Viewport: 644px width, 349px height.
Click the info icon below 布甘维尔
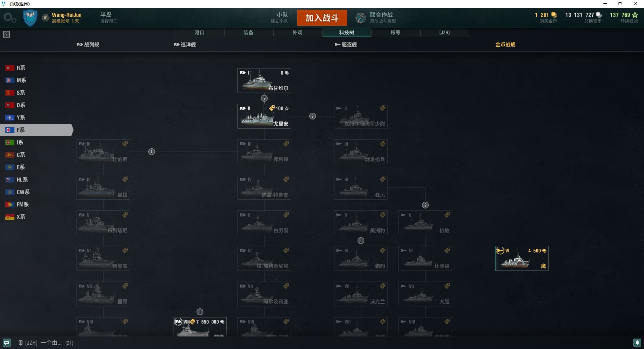264,98
